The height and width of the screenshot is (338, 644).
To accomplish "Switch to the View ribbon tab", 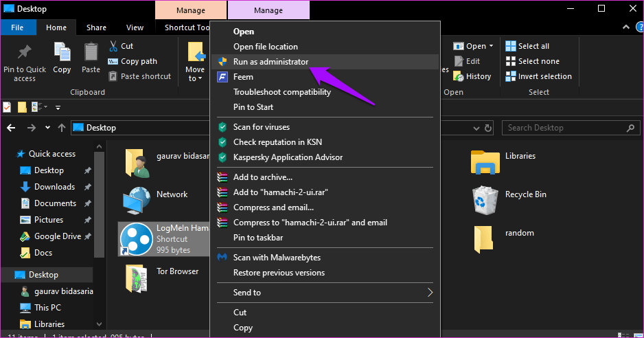I will click(135, 27).
